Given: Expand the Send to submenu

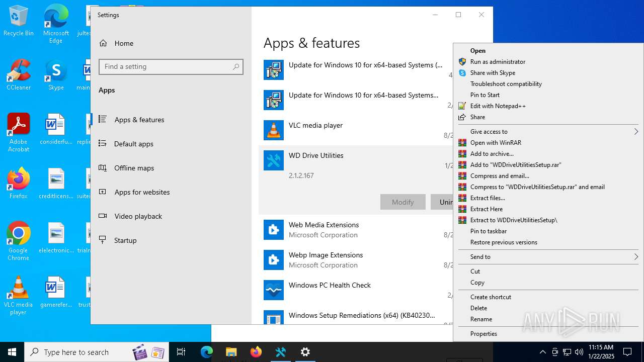Looking at the screenshot, I should [x=548, y=257].
